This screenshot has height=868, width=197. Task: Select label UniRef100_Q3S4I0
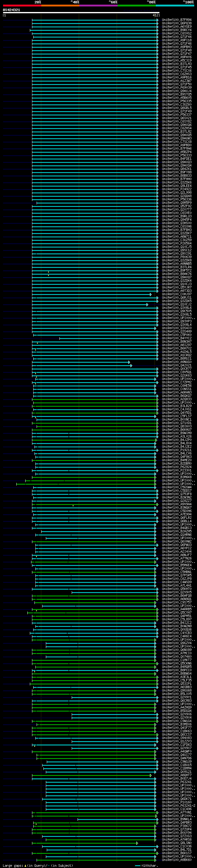(177, 328)
